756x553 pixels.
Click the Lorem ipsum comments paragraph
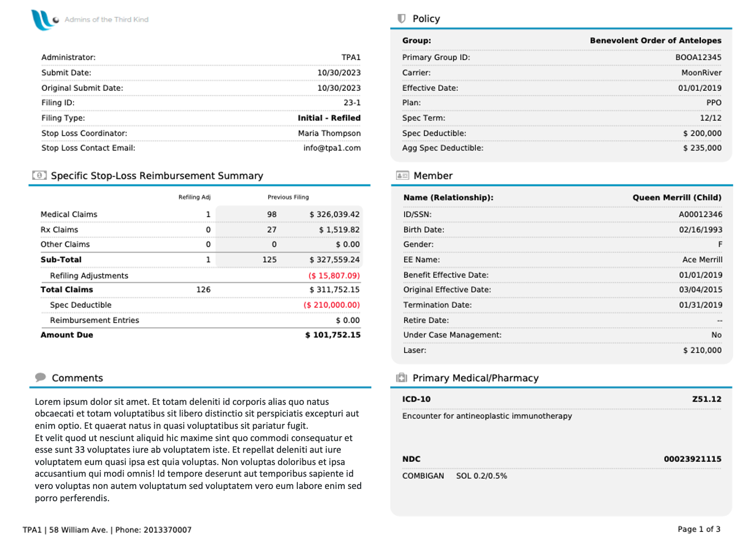click(198, 450)
